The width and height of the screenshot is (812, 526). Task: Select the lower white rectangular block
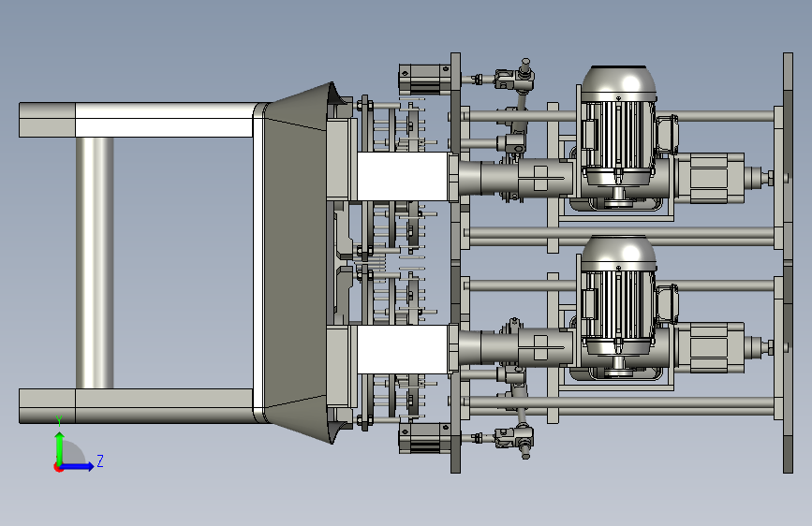coord(403,349)
